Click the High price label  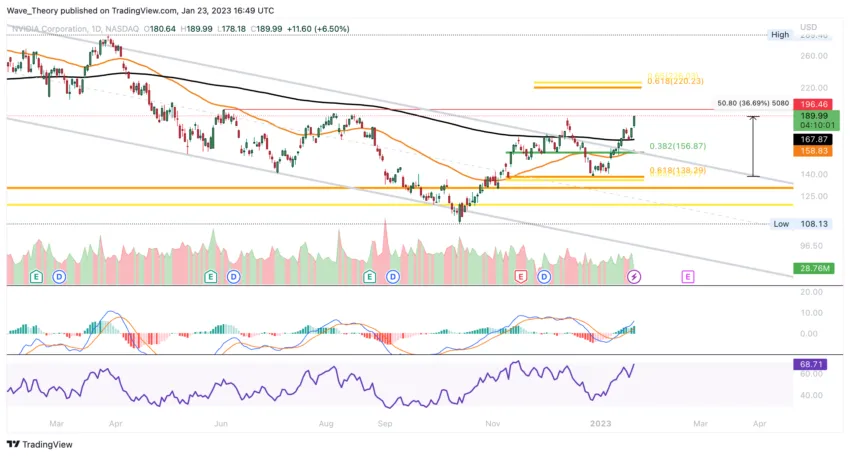coord(780,35)
